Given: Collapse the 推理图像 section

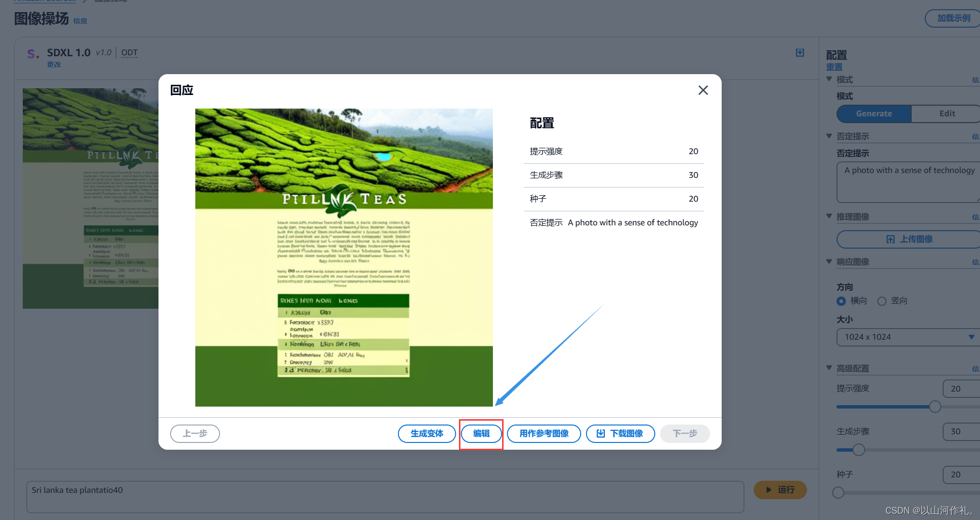Looking at the screenshot, I should (x=829, y=216).
